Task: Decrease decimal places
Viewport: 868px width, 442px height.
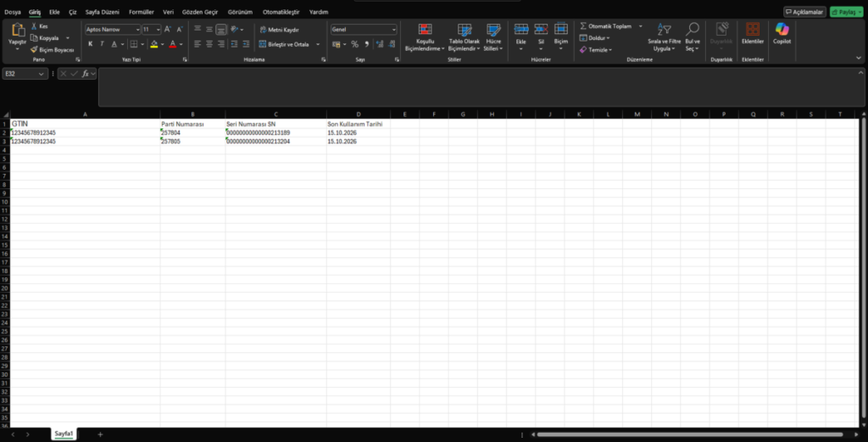Action: tap(392, 44)
